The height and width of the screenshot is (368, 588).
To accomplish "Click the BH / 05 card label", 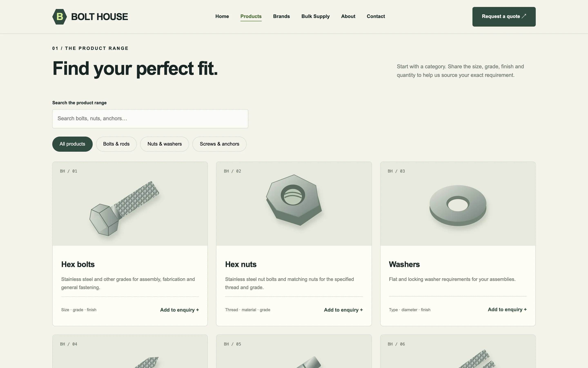I will tap(232, 344).
